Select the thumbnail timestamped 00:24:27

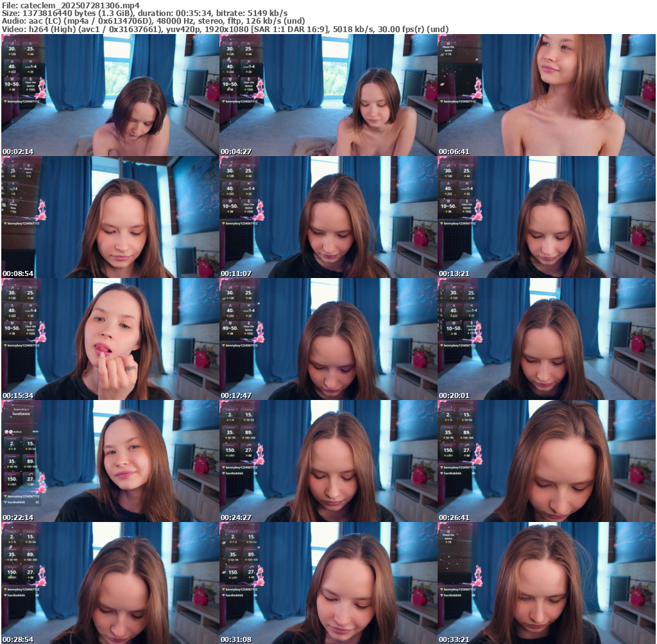click(x=328, y=461)
